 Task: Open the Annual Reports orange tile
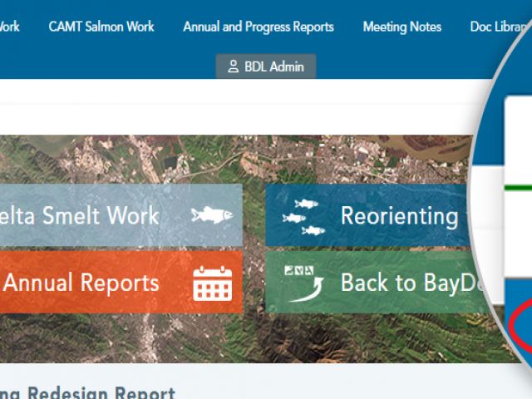(121, 282)
